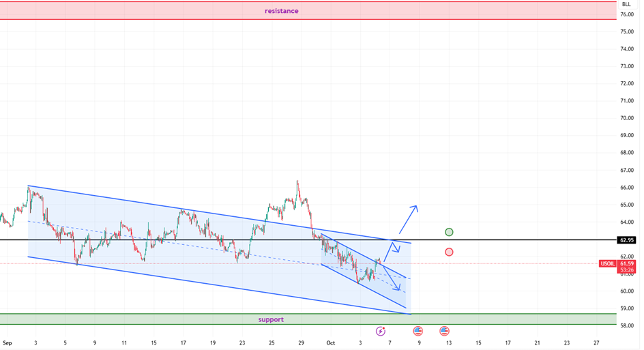Click the 53:26 candle countdown timer
This screenshot has height=350, width=644.
pyautogui.click(x=627, y=270)
